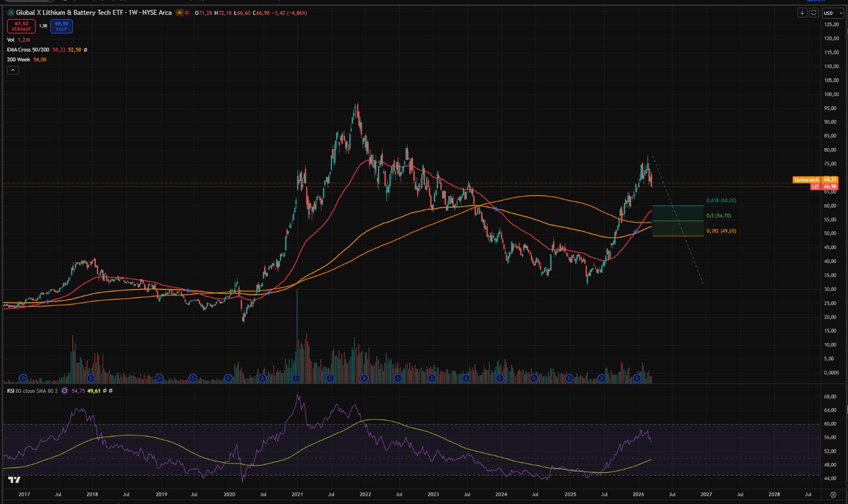This screenshot has width=848, height=504.
Task: Collapse the indicator legend with the chevron
Action: pyautogui.click(x=13, y=70)
